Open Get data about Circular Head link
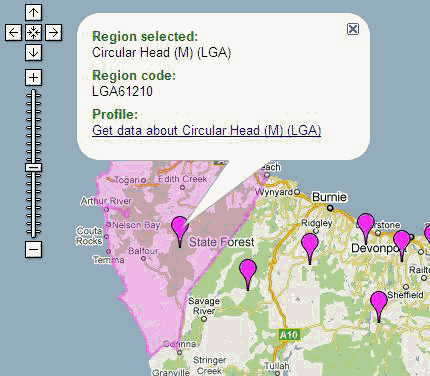This screenshot has width=430, height=376. [207, 130]
